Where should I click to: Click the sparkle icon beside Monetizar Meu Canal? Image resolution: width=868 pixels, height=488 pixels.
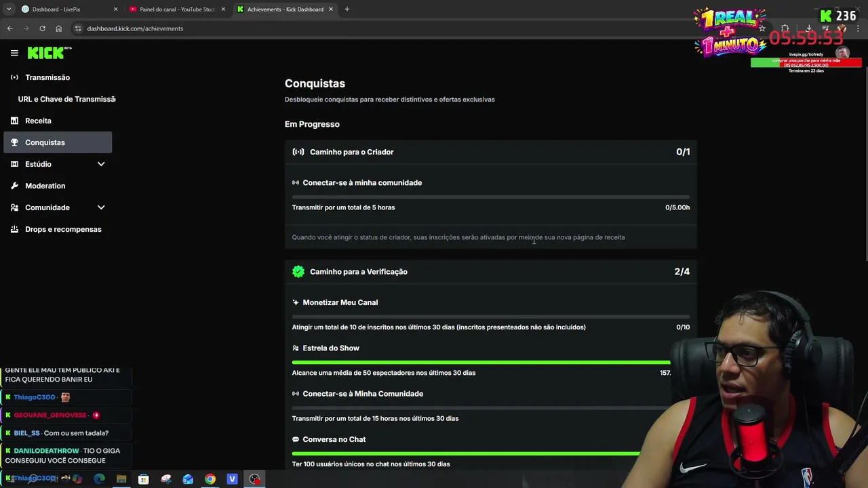point(296,302)
